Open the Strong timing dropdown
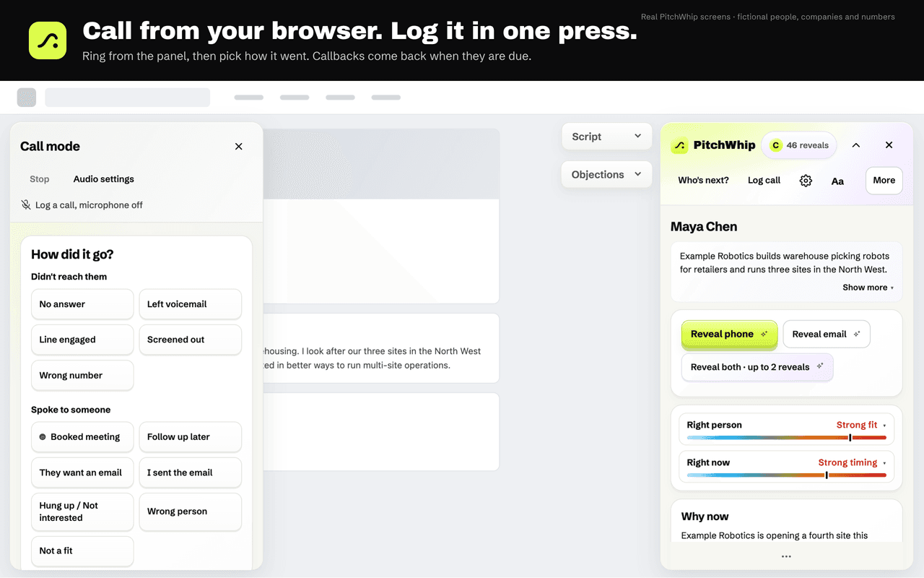The image size is (924, 578). click(x=852, y=462)
